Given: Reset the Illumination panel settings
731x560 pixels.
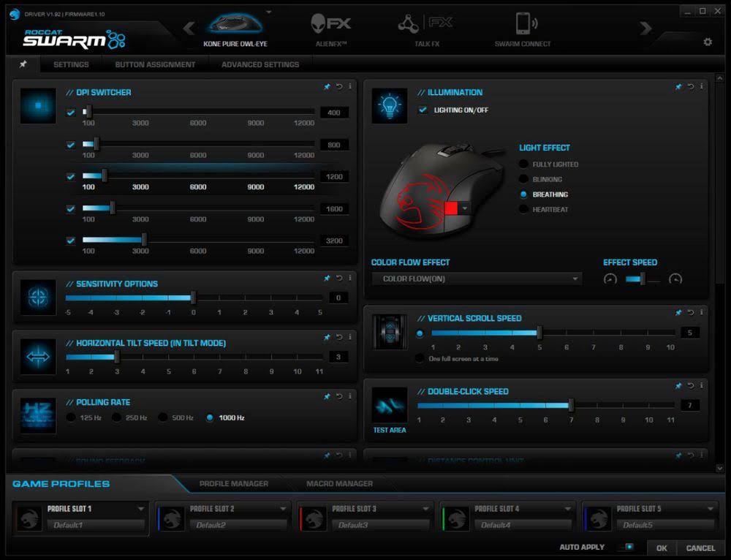Looking at the screenshot, I should tap(691, 86).
